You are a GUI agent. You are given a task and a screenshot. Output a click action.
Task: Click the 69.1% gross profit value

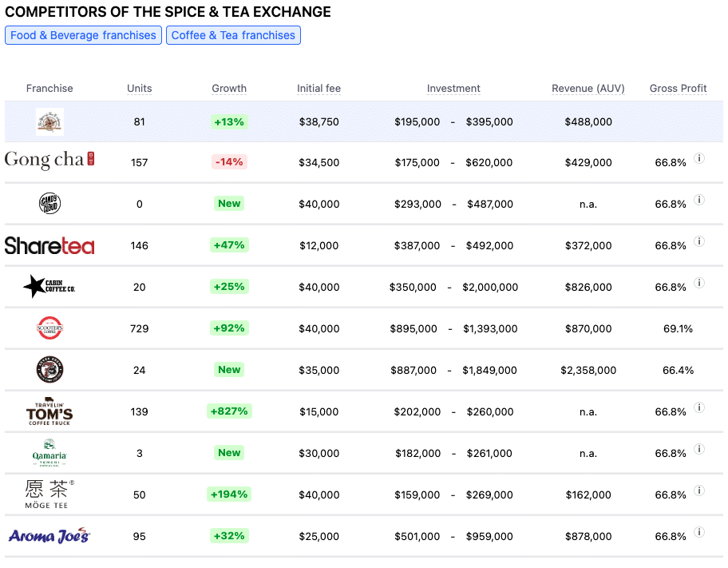678,328
